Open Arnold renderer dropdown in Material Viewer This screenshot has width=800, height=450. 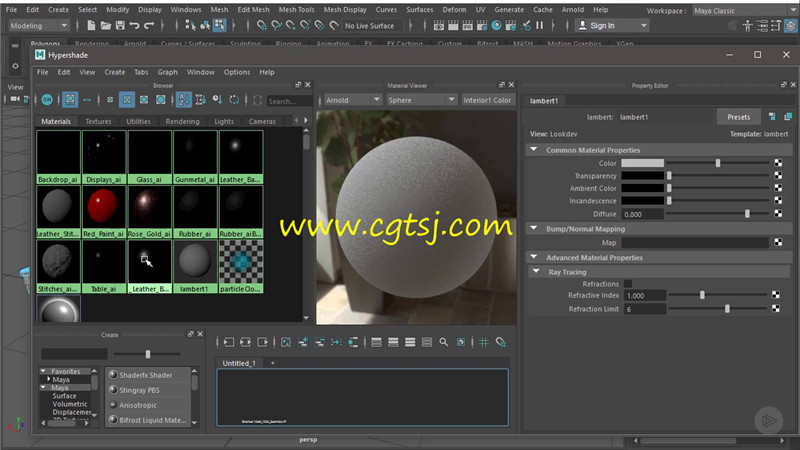click(353, 100)
